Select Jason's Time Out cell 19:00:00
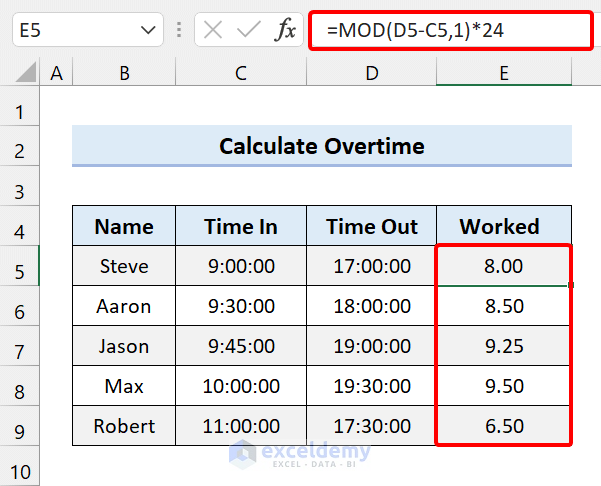This screenshot has width=601, height=486. point(371,346)
